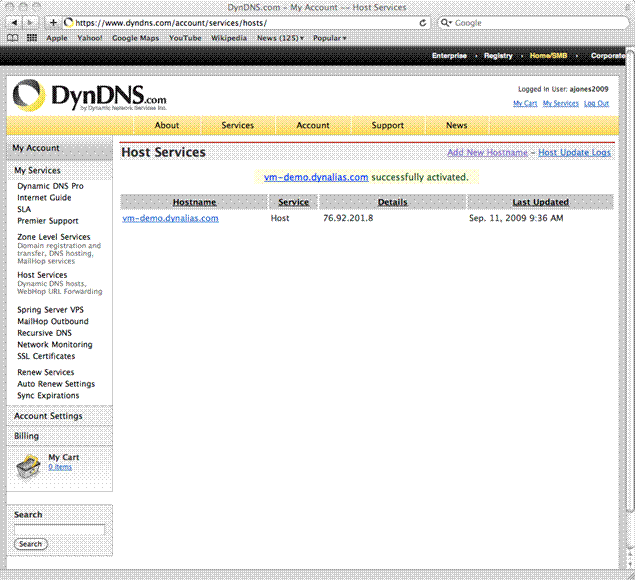Click the My Cart link near username
Image resolution: width=635 pixels, height=580 pixels.
(x=525, y=103)
